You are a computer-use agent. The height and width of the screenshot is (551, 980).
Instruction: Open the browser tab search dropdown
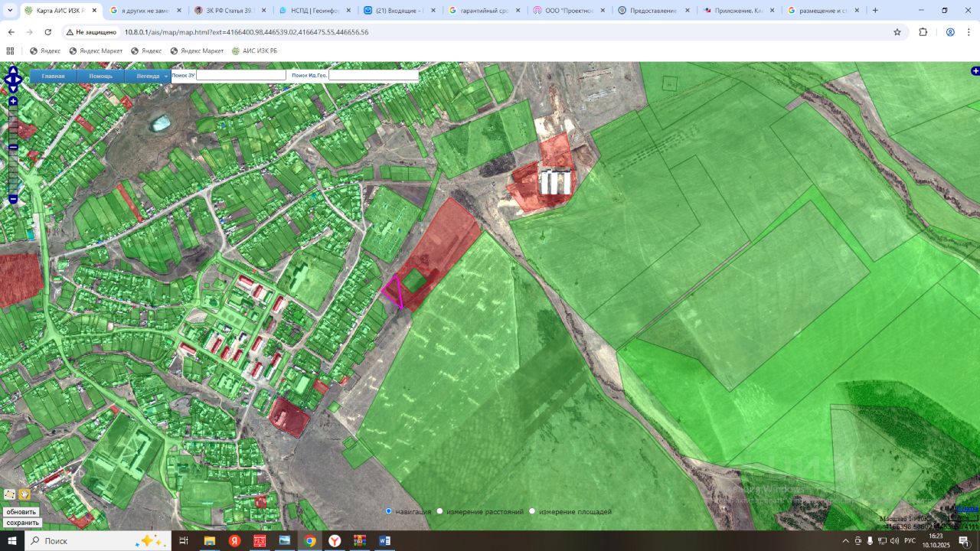10,11
